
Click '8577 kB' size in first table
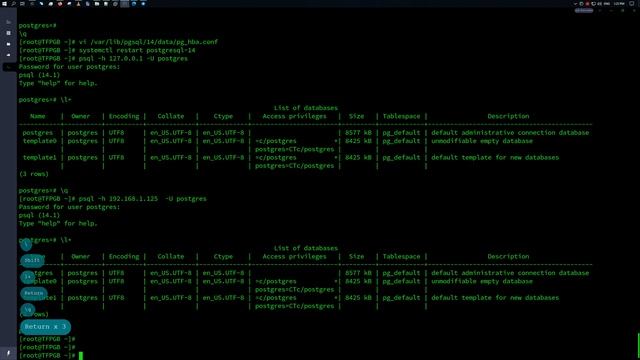click(358, 133)
